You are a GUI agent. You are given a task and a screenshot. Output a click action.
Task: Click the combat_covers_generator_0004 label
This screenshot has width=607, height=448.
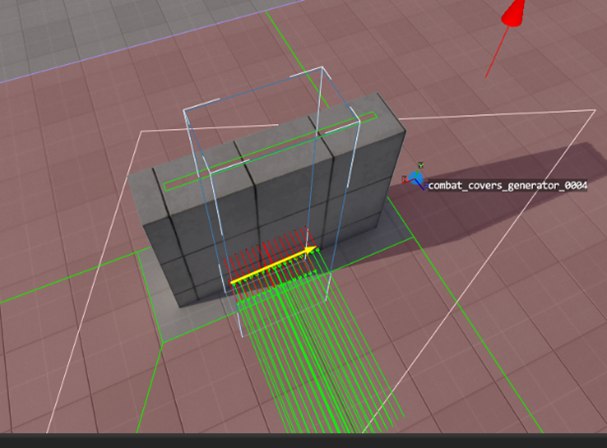tap(508, 185)
